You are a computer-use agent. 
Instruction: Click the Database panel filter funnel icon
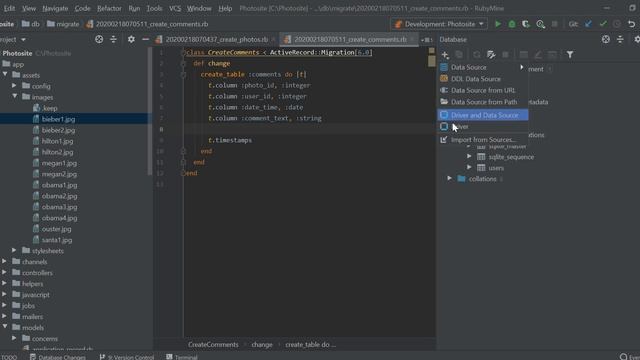tap(570, 55)
